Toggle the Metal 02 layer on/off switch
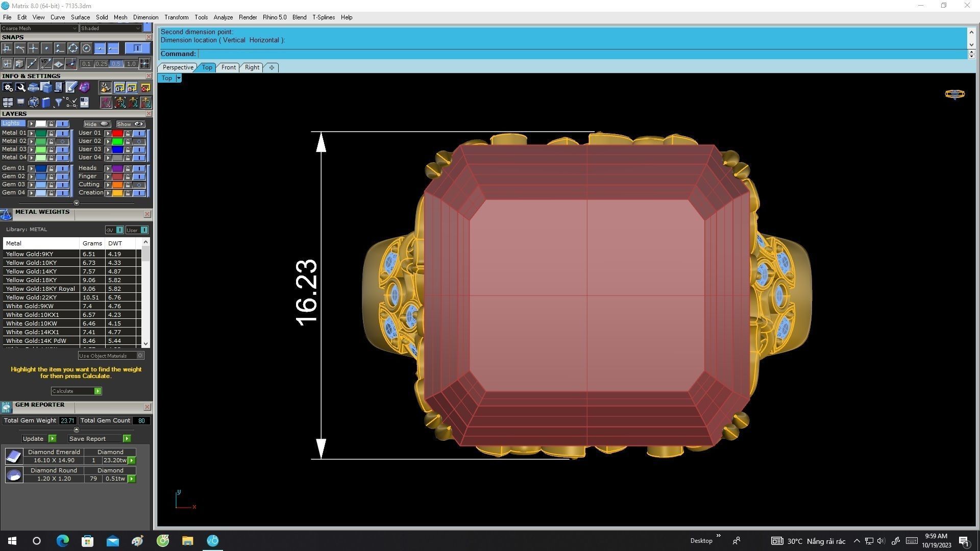The width and height of the screenshot is (980, 551). [62, 141]
